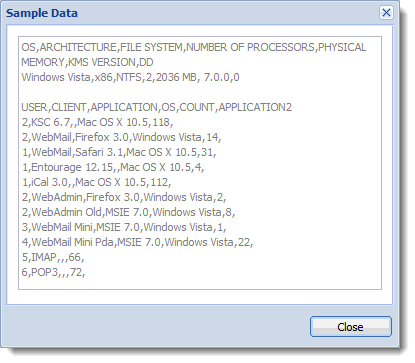
Task: Place cursor in the OS,ARCHITECTURE header line
Action: [x=194, y=47]
